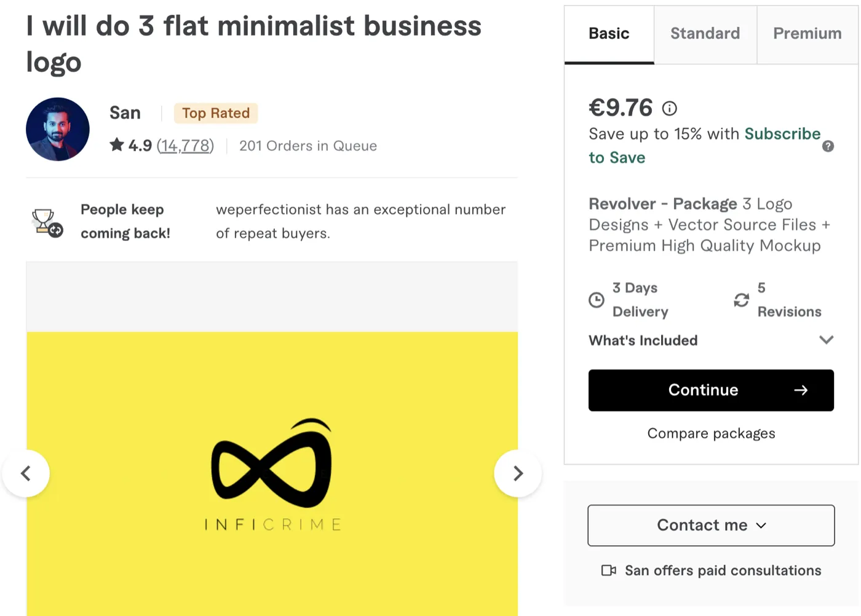Click the price info icon next to €9.76

pyautogui.click(x=669, y=108)
